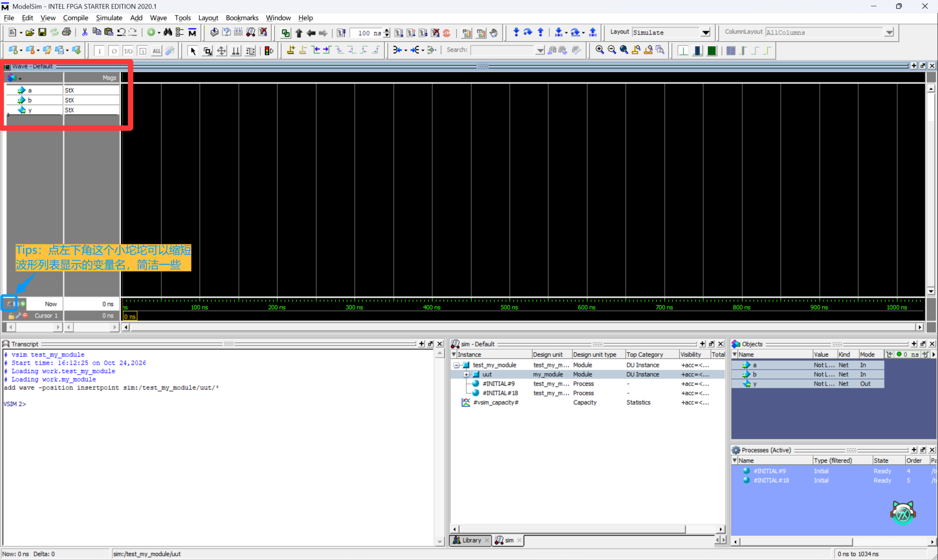Open the Bookmarks menu
The width and height of the screenshot is (938, 560).
click(x=242, y=17)
